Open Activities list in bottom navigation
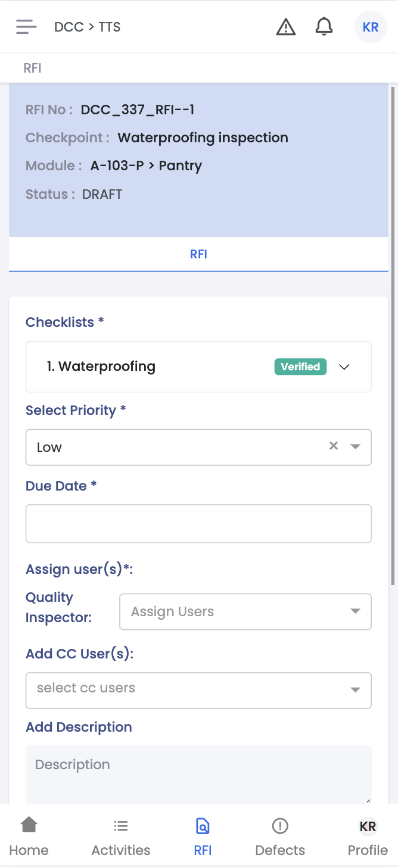 tap(121, 836)
